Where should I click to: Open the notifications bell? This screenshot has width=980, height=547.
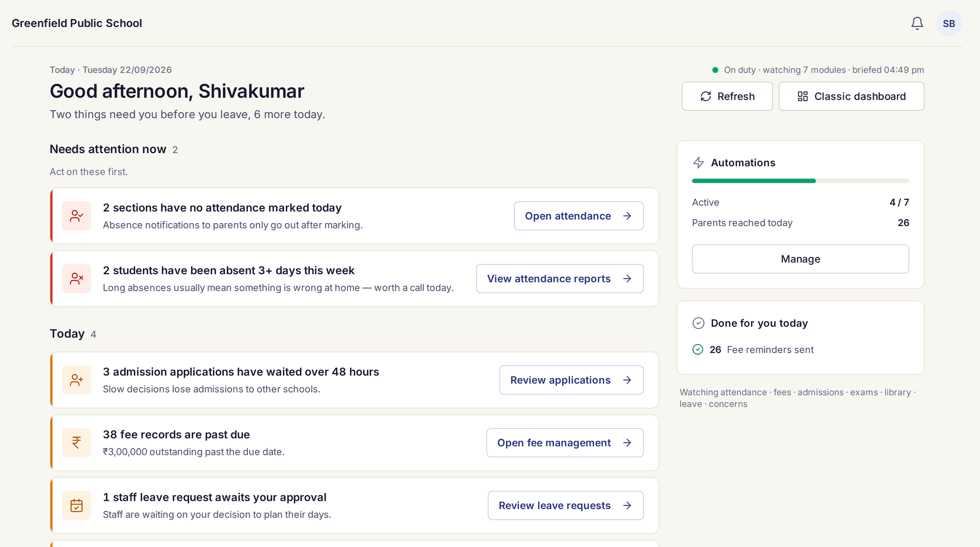[x=917, y=23]
